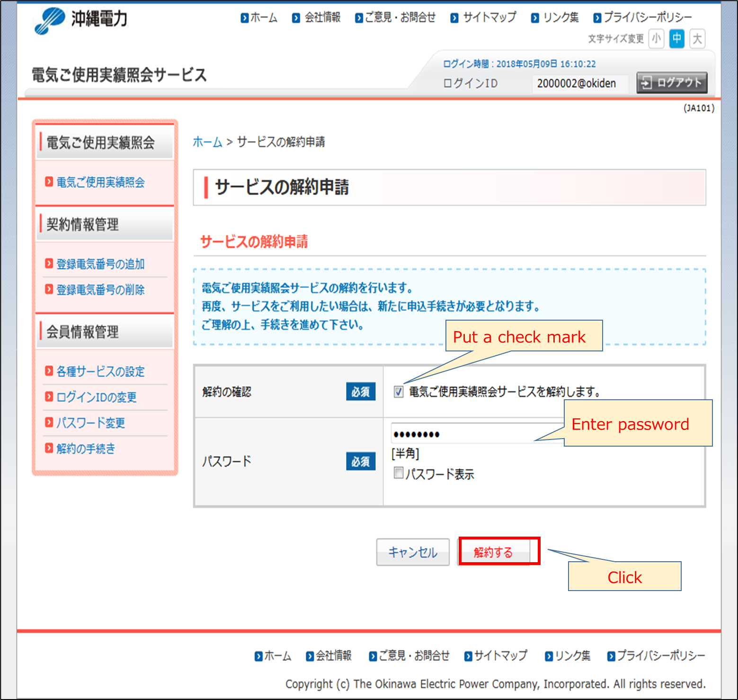Screen dimensions: 738x700
Task: Select small font size button
Action: tap(656, 38)
